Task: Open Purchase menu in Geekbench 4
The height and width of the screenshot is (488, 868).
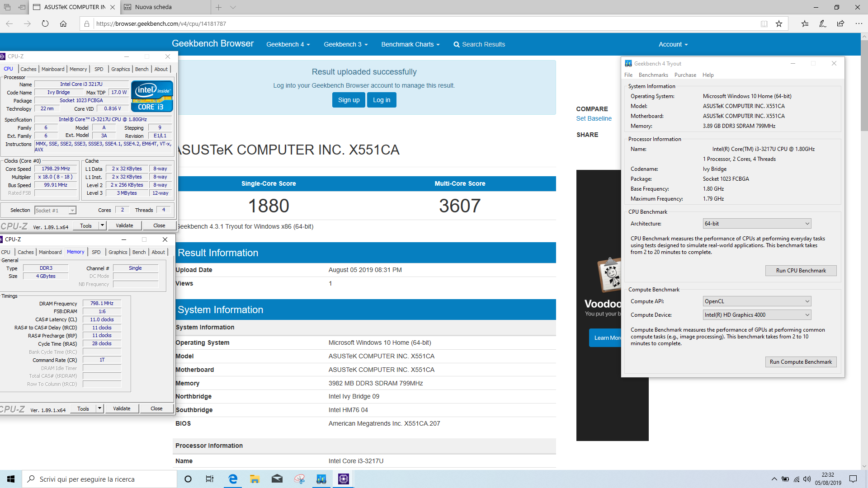Action: pyautogui.click(x=685, y=75)
